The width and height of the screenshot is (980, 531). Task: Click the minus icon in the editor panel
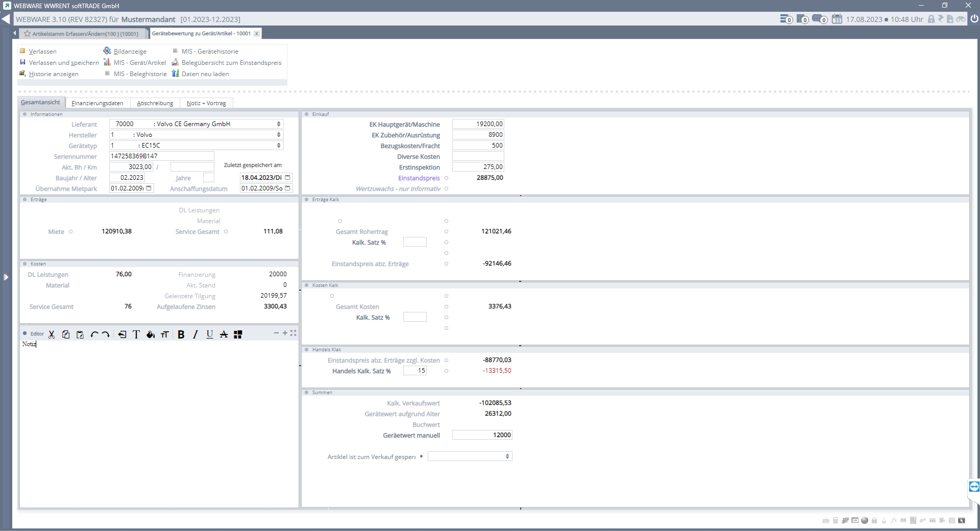pos(277,333)
